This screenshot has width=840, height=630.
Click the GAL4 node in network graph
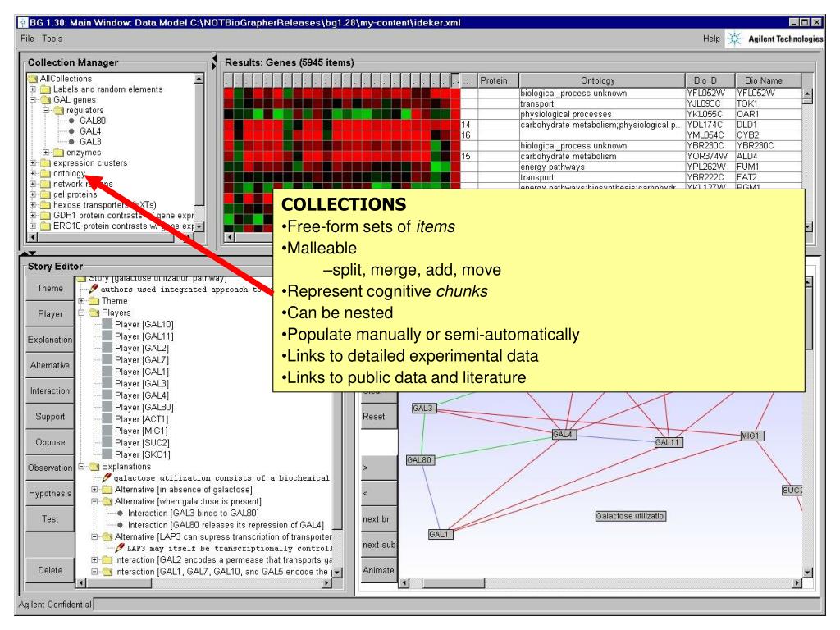pyautogui.click(x=564, y=435)
